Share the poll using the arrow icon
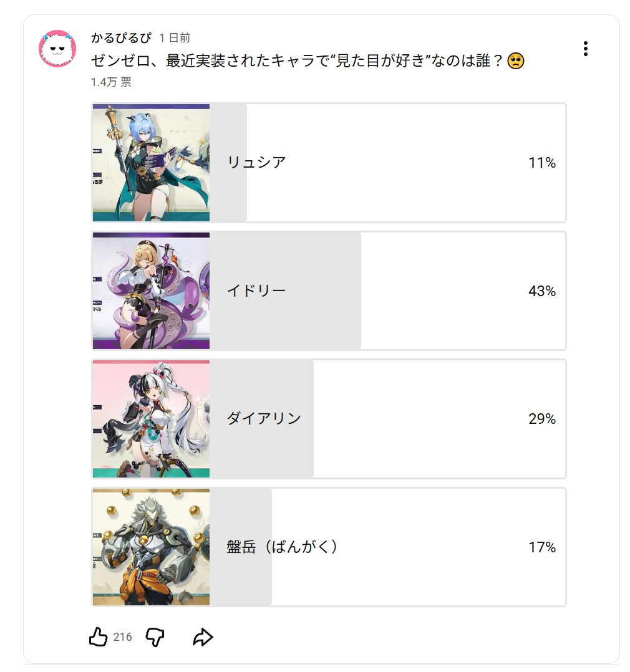The width and height of the screenshot is (630, 672). (202, 636)
